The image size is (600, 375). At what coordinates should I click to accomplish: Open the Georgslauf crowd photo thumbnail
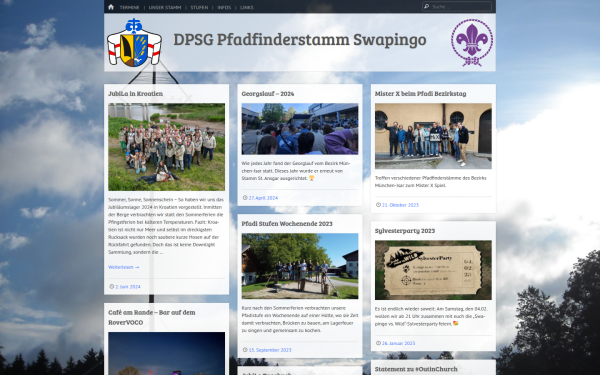pyautogui.click(x=300, y=129)
